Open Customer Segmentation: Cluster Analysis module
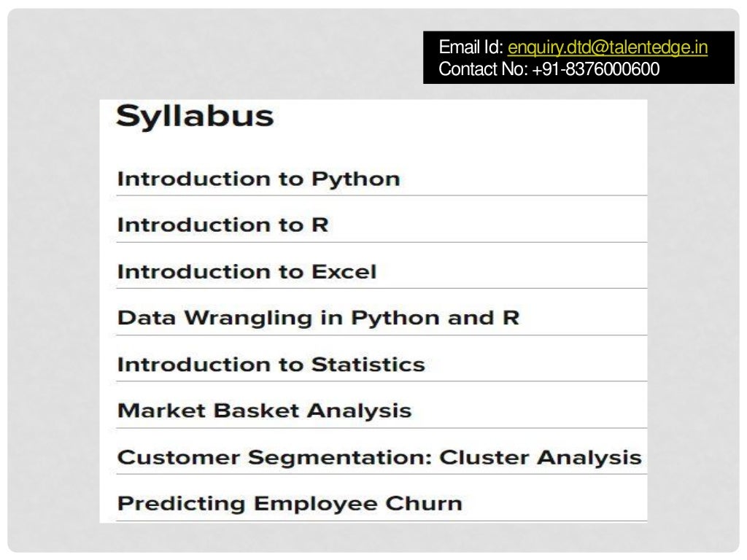Viewport: 747px width, 560px height. pyautogui.click(x=382, y=457)
